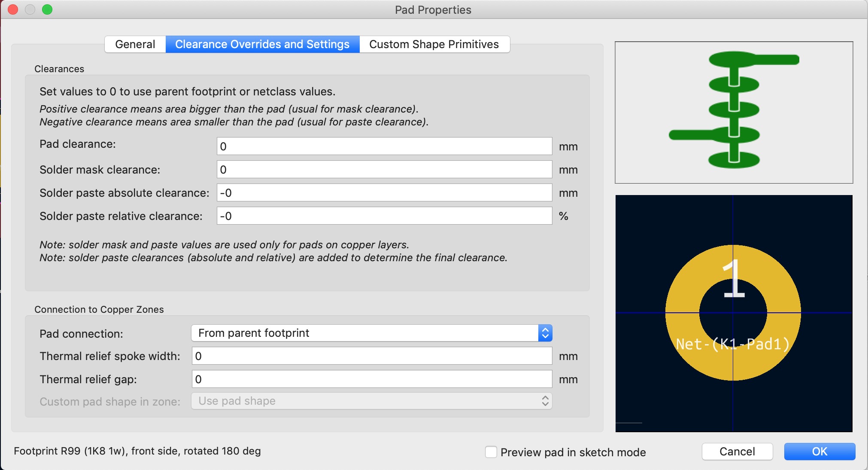Open the Pad connection dropdown

tap(371, 333)
